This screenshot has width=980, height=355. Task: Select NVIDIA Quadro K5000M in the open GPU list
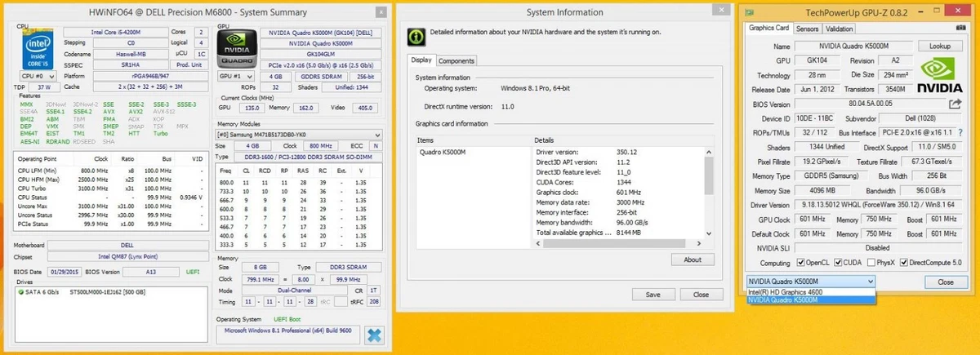click(x=811, y=300)
